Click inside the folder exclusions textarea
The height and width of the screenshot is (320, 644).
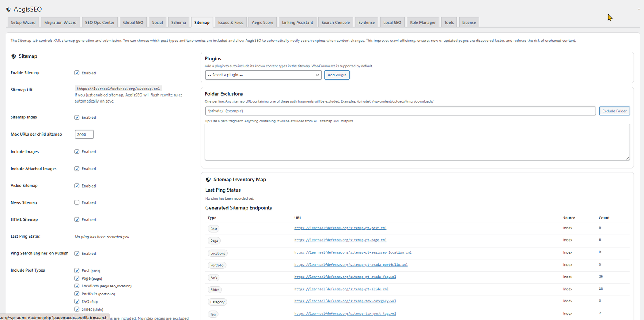(417, 142)
